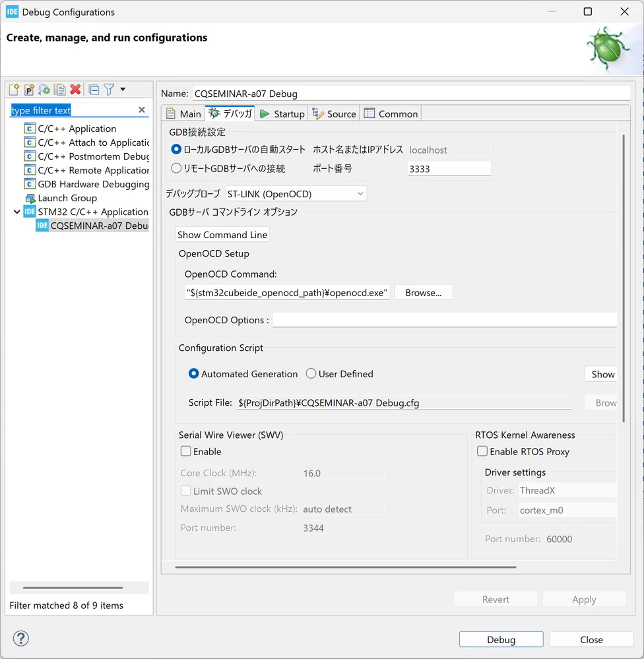Switch to the Startup tab
644x659 pixels.
[282, 114]
